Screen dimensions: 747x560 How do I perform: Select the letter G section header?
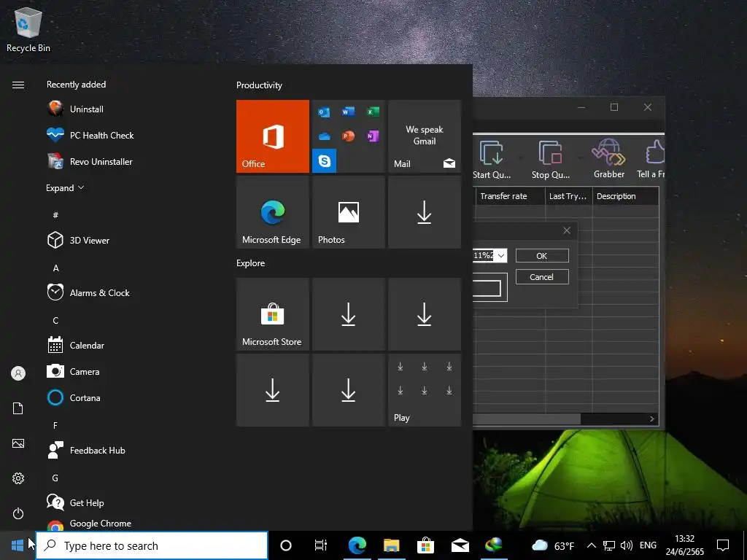[55, 478]
